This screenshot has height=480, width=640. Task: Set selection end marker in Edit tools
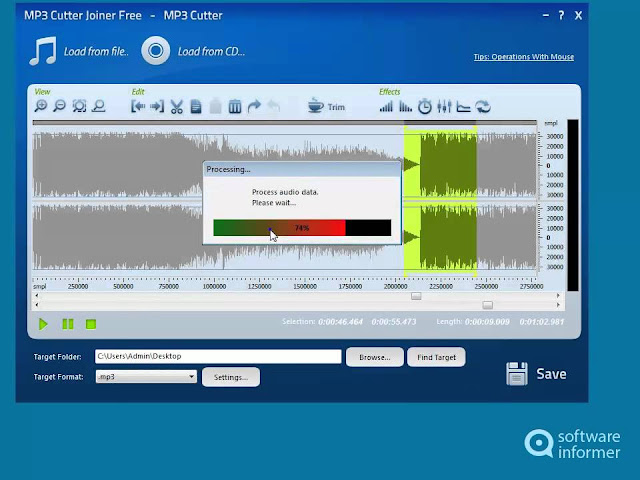[157, 107]
